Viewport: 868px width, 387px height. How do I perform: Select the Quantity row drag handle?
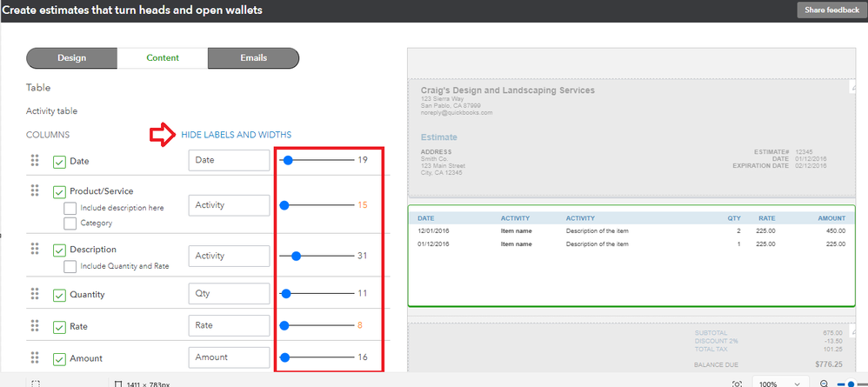coord(35,294)
